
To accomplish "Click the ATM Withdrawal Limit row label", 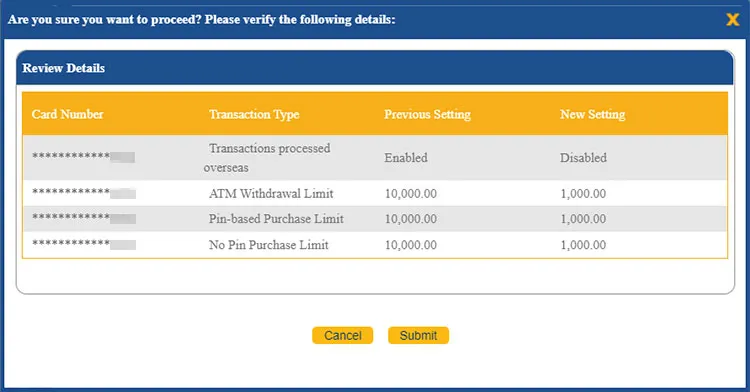I will [x=271, y=194].
